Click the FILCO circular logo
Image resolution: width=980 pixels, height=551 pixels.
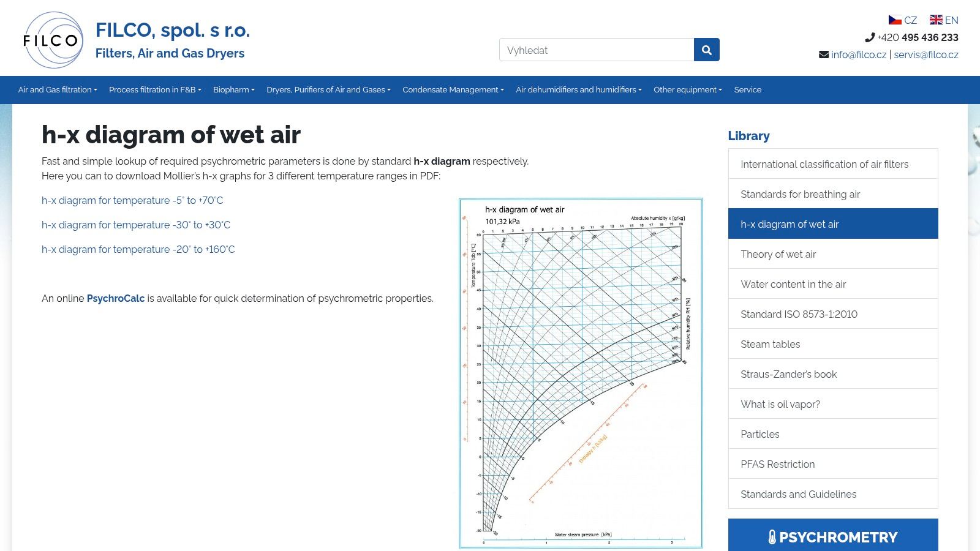pyautogui.click(x=53, y=40)
